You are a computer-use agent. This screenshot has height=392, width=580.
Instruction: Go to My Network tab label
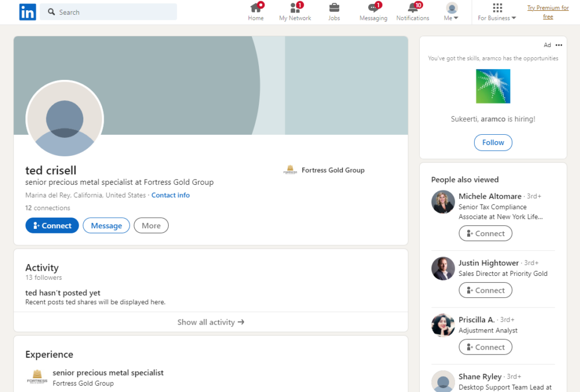[x=295, y=18]
